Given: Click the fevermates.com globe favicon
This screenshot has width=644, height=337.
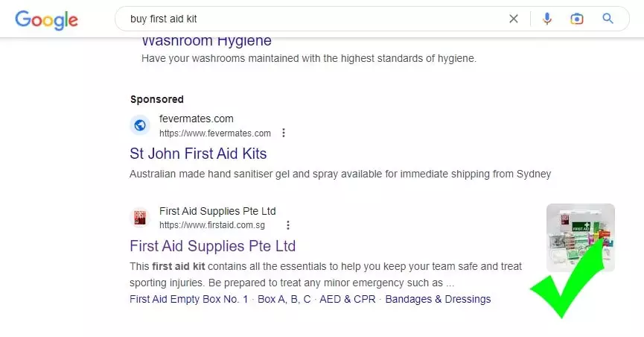Looking at the screenshot, I should 140,125.
